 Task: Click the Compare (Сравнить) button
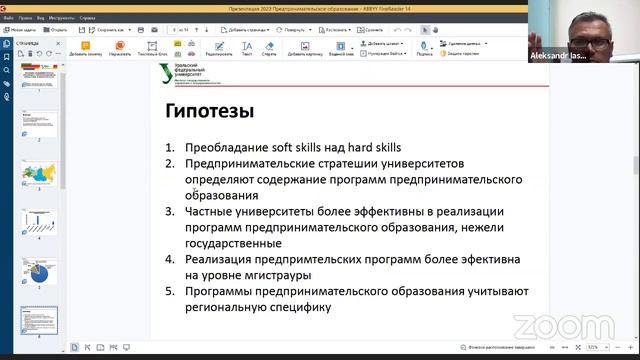(370, 30)
